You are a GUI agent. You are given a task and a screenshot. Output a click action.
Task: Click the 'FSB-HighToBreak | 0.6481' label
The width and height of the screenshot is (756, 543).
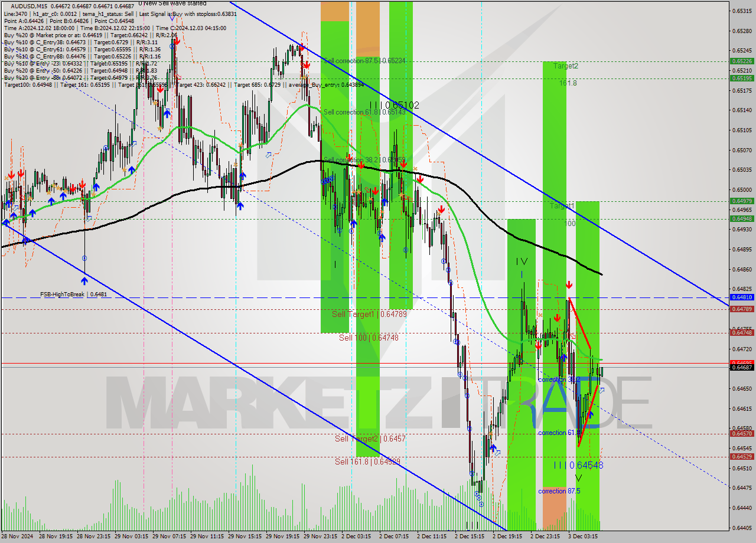(73, 294)
